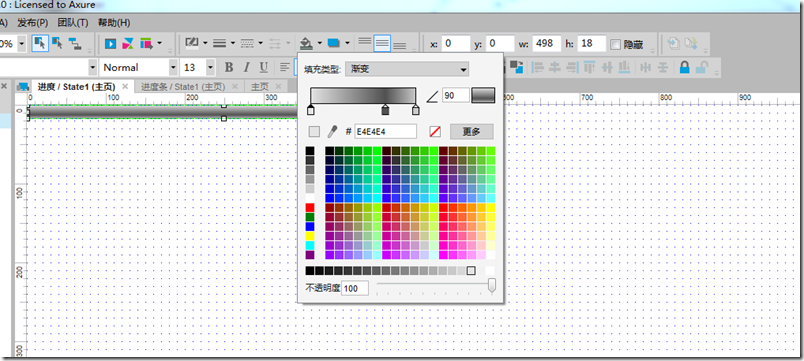The width and height of the screenshot is (804, 361).
Task: Open the font family dropdown arrow
Action: coord(92,67)
